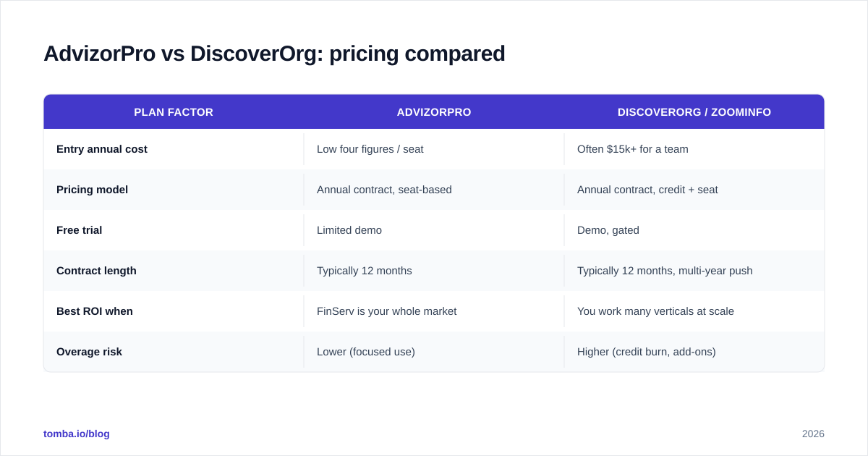Click the 'Limited demo' cell
Screen dimensions: 868x456
pos(434,230)
